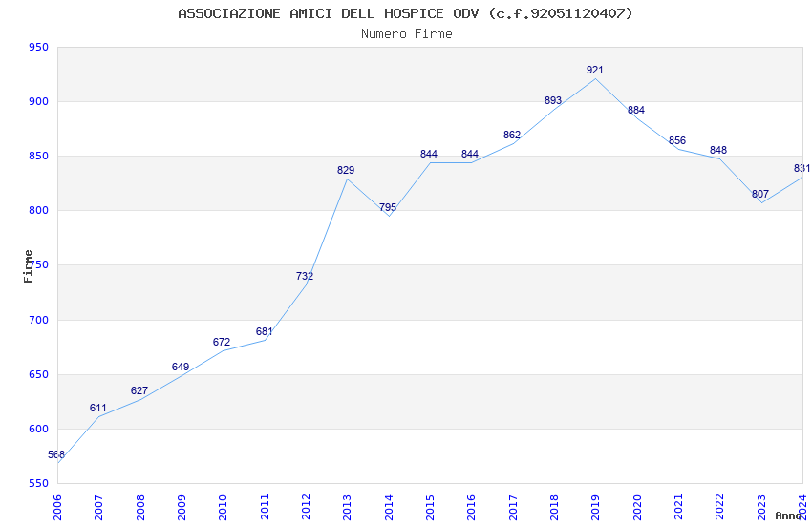Click the 2017 x-axis year label
The image size is (812, 525).
pyautogui.click(x=513, y=508)
